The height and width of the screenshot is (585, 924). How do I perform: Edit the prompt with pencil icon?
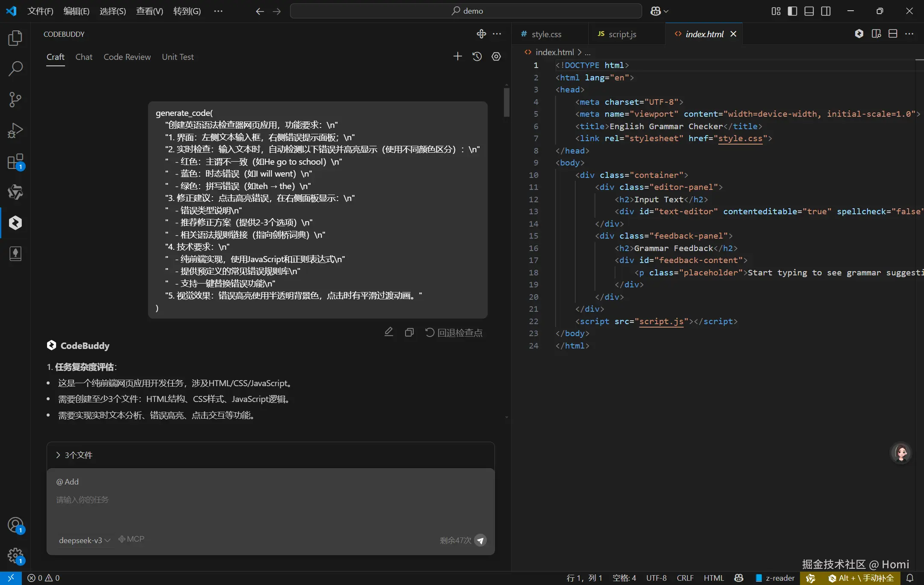[388, 332]
